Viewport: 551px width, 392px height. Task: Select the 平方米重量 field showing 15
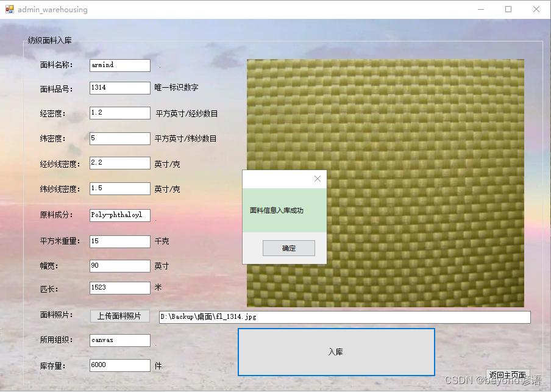tap(119, 241)
